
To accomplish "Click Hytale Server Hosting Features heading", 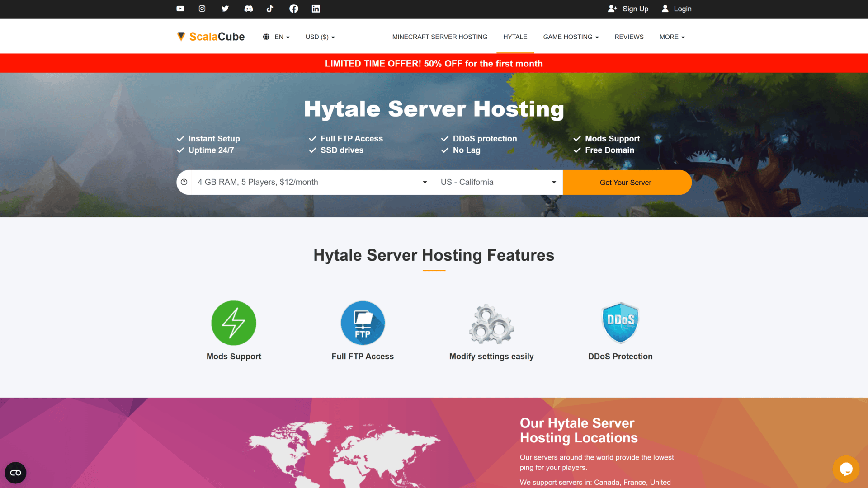I will 434,255.
